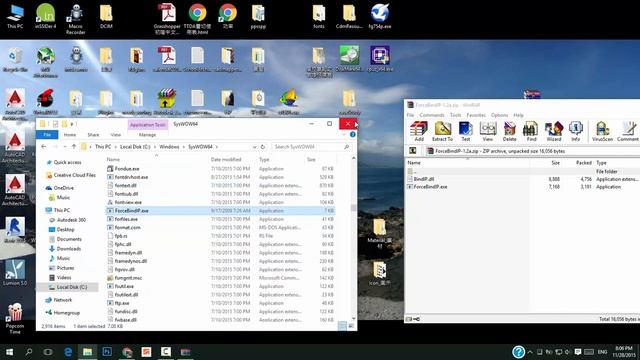Expand the address bar history dropdown
This screenshot has height=360, width=640.
click(x=254, y=147)
